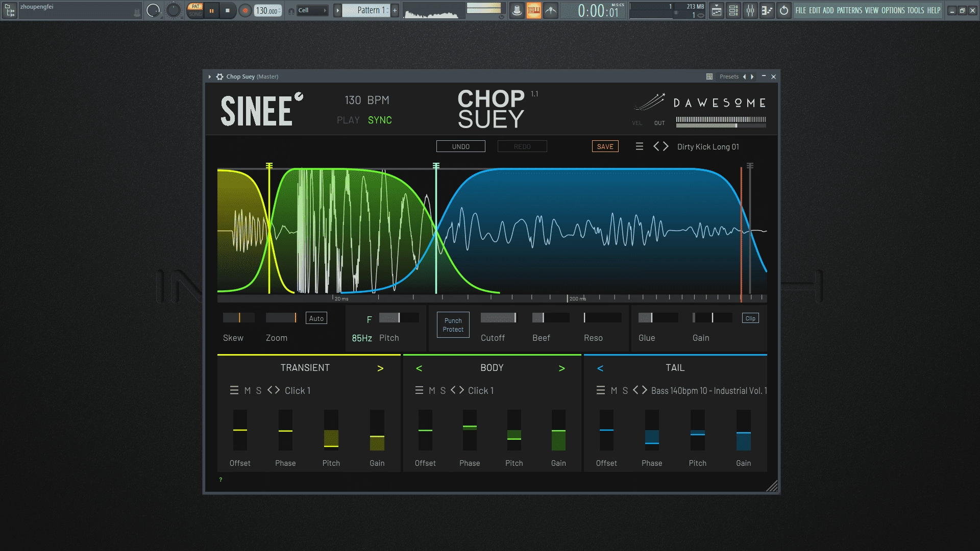Open the HELP menu
Screen dimensions: 980x551
coord(934,10)
